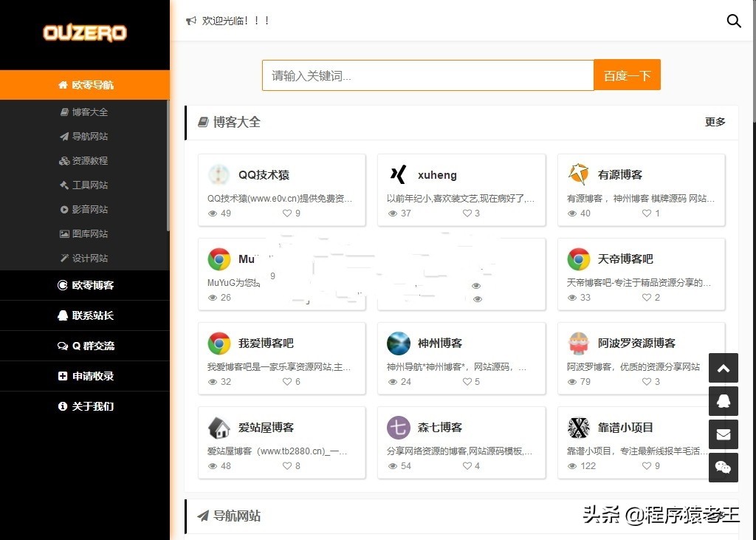756x540 pixels.
Task: Focus the 请输入关键词 search field
Action: coord(427,75)
